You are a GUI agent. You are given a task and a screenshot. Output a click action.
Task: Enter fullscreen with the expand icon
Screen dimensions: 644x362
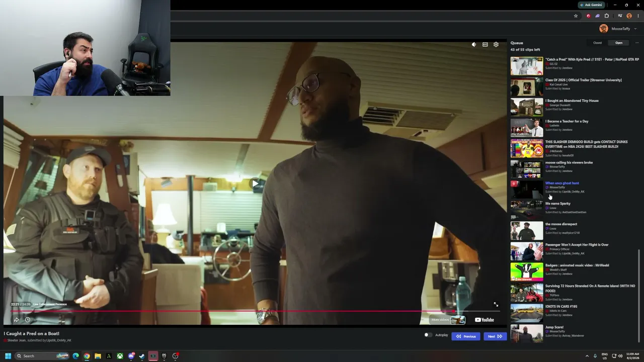point(496,305)
